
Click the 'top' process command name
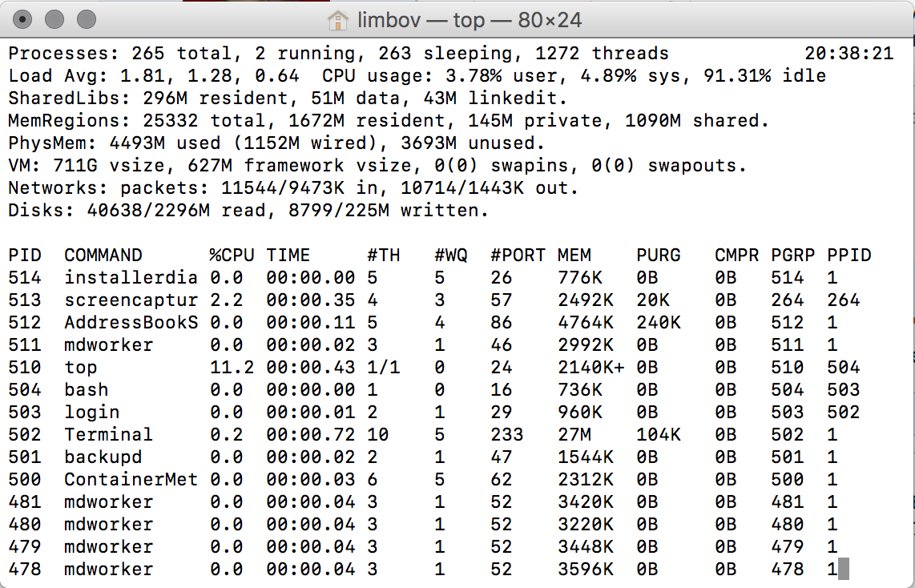(x=81, y=368)
